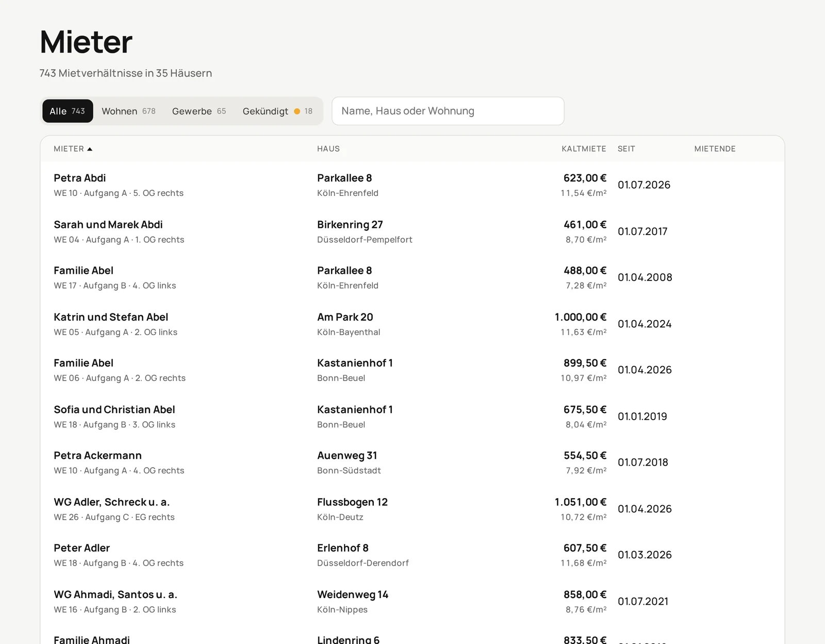Sort by Mietende column header
The height and width of the screenshot is (644, 825).
tap(715, 149)
